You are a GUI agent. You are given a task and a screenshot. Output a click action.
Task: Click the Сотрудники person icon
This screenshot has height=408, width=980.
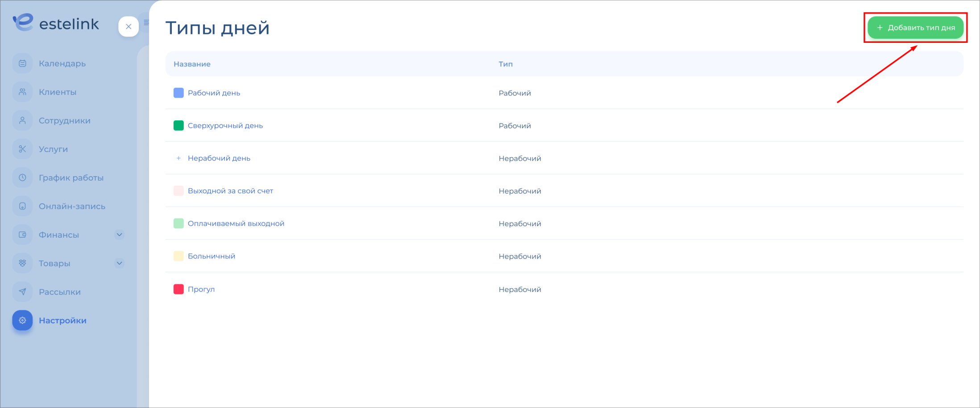pyautogui.click(x=22, y=120)
